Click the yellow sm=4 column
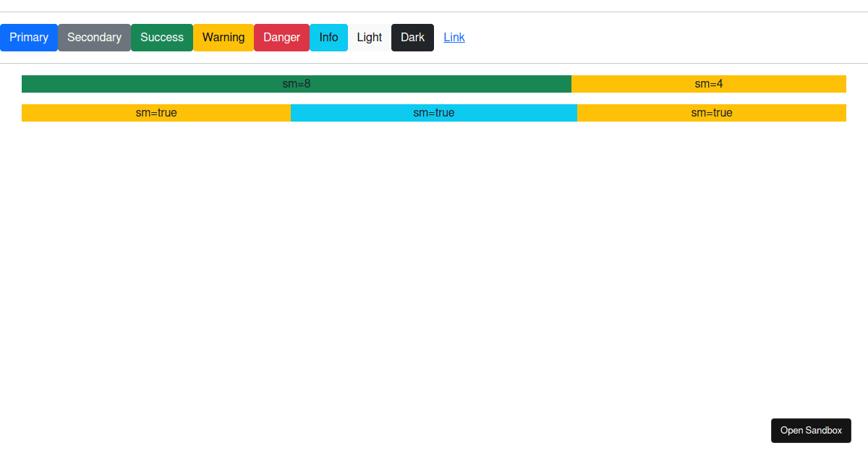This screenshot has height=456, width=868. (708, 83)
